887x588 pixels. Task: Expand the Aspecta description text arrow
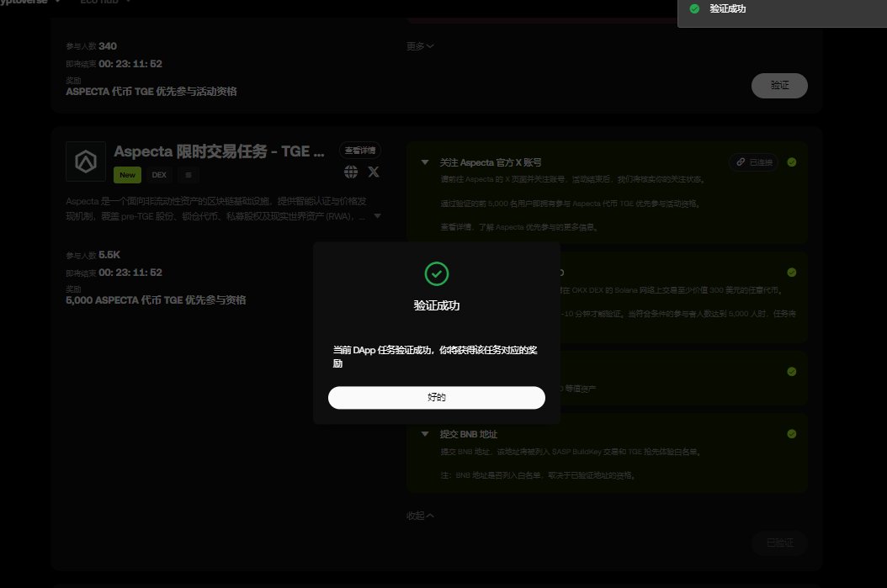377,216
